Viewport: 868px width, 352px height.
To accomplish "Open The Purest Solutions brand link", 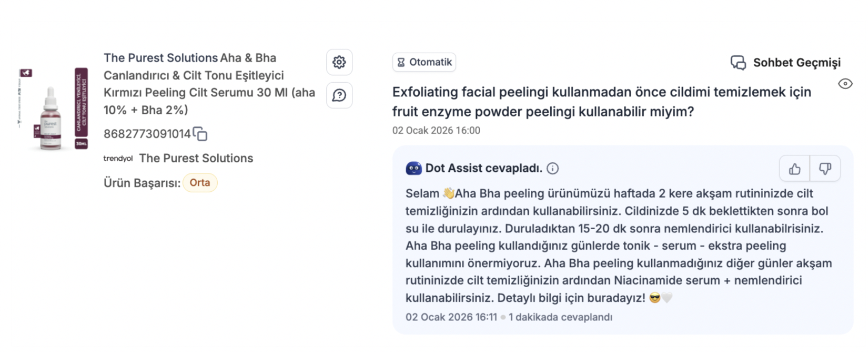I will point(196,158).
